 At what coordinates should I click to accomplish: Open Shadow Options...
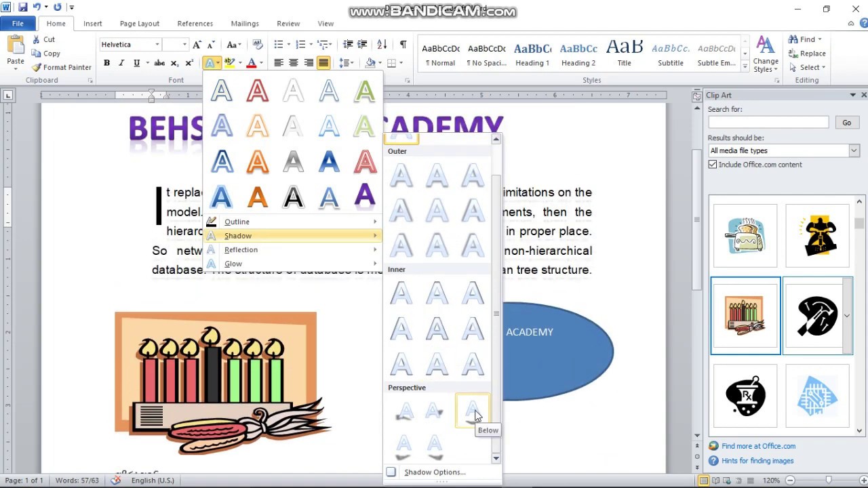[x=435, y=472]
